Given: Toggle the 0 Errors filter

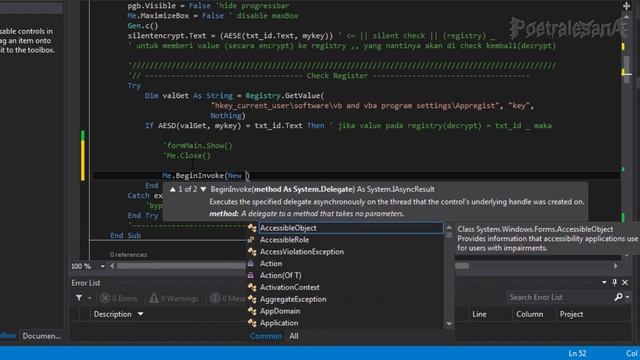Looking at the screenshot, I should click(118, 298).
